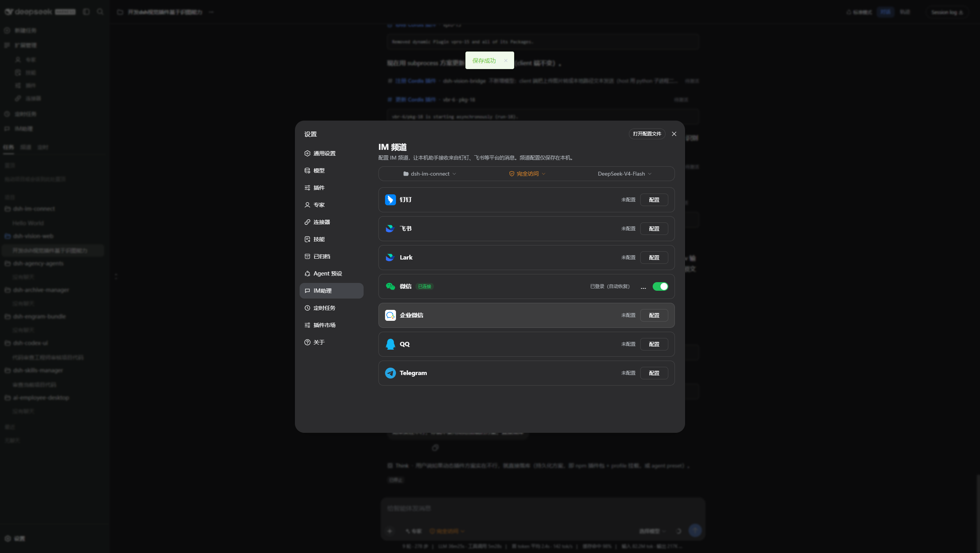Screen dimensions: 980x553
Task: Click the Telegram paper plane icon
Action: [390, 373]
